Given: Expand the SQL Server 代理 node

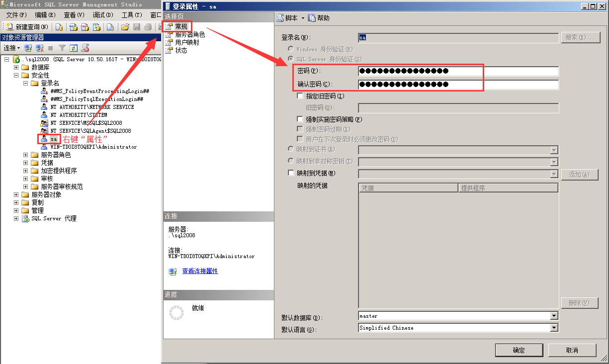Looking at the screenshot, I should (16, 218).
